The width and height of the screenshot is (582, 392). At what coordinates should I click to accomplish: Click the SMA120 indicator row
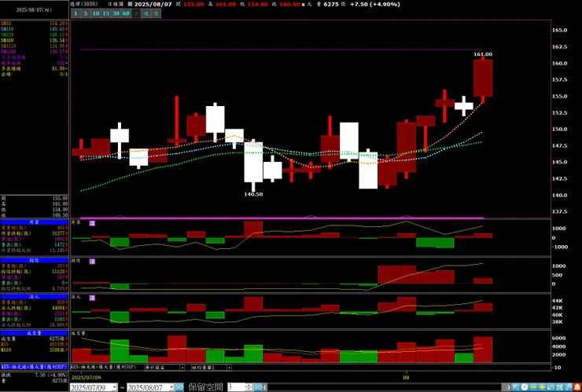35,46
